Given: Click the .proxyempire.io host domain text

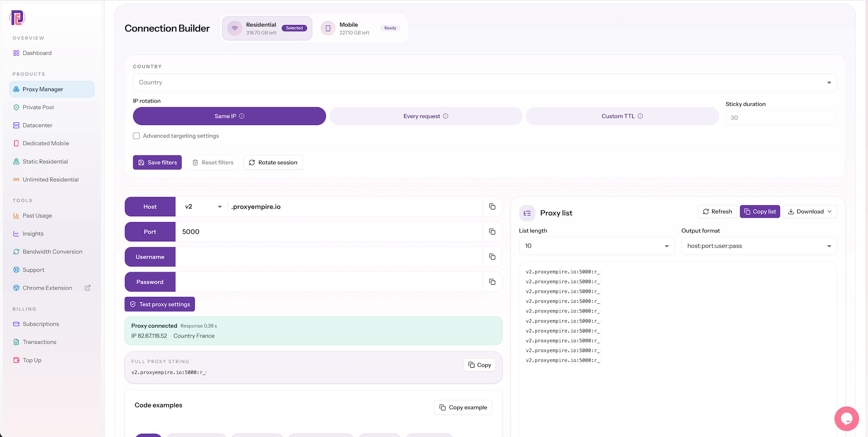Looking at the screenshot, I should click(256, 207).
